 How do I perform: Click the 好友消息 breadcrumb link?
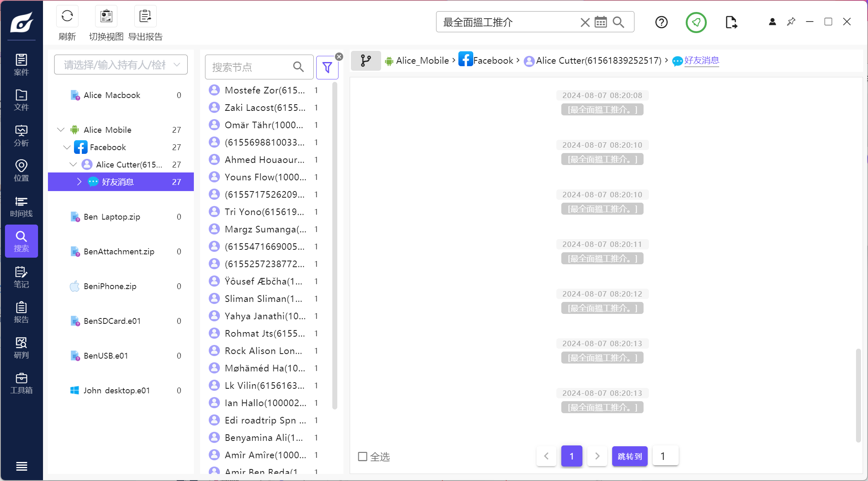tap(701, 61)
